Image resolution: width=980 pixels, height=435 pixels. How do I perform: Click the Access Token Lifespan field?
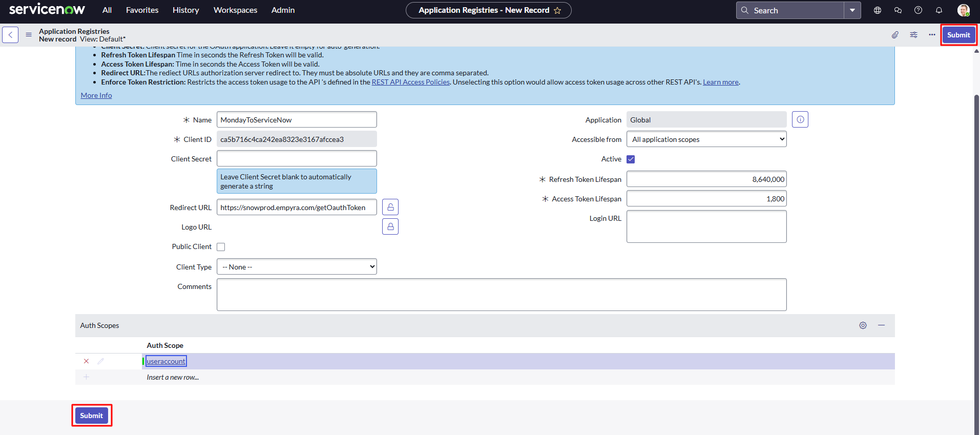[x=706, y=199]
